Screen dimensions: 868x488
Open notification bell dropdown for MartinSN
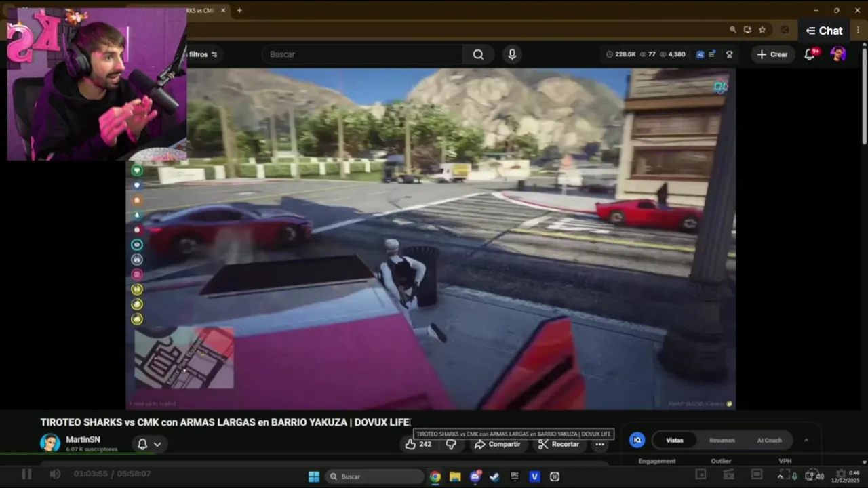point(149,444)
